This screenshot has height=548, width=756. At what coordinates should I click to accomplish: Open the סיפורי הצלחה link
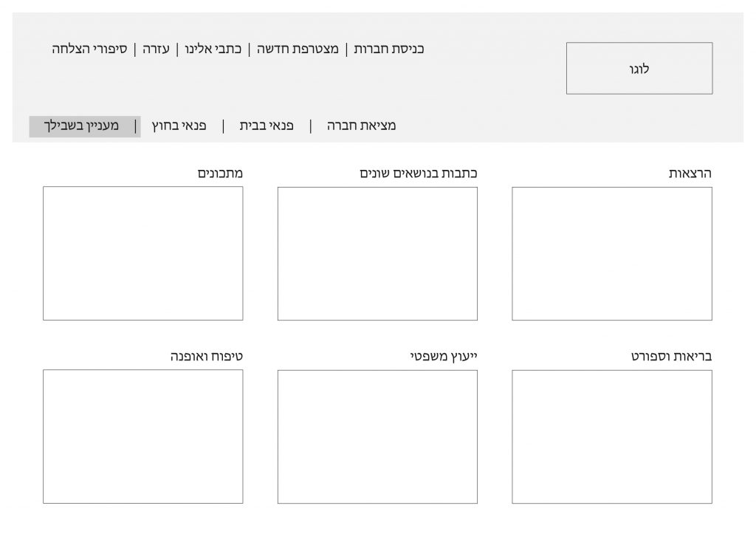coord(89,49)
